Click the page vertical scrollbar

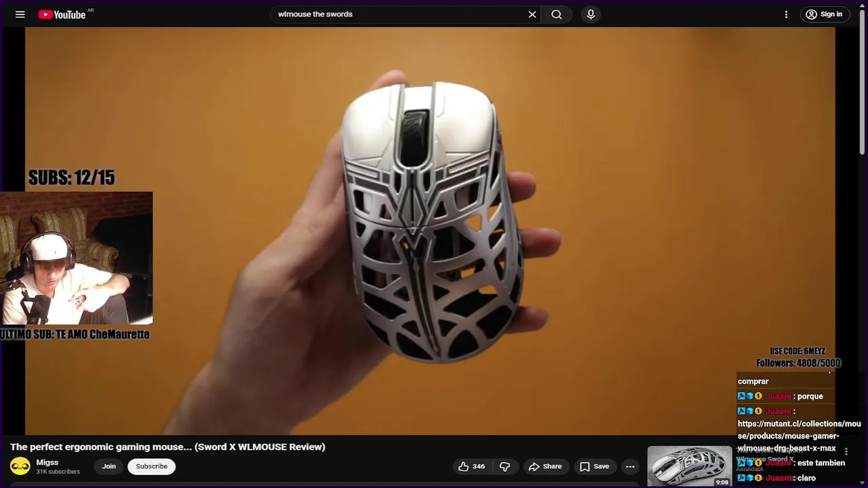pos(863,81)
